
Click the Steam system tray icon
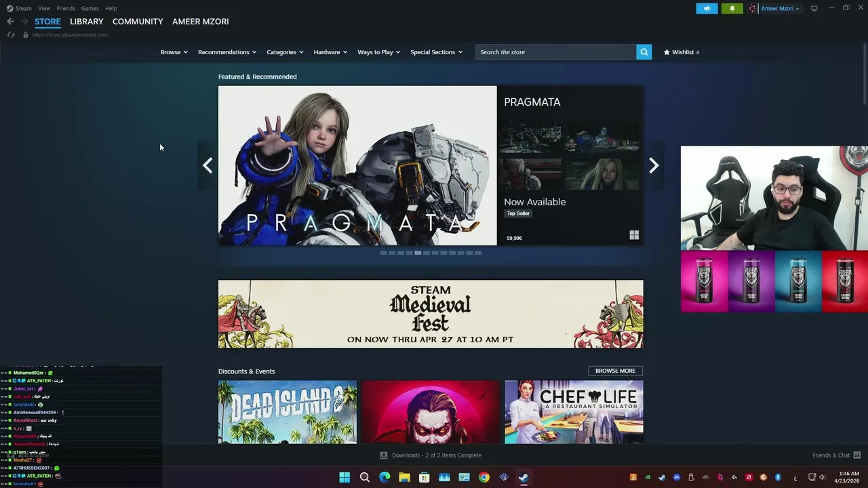662,477
